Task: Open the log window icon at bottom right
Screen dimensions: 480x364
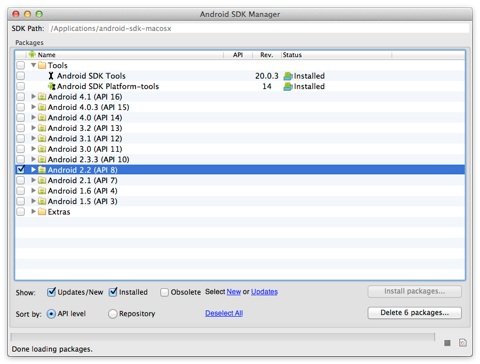Action: pos(463,343)
